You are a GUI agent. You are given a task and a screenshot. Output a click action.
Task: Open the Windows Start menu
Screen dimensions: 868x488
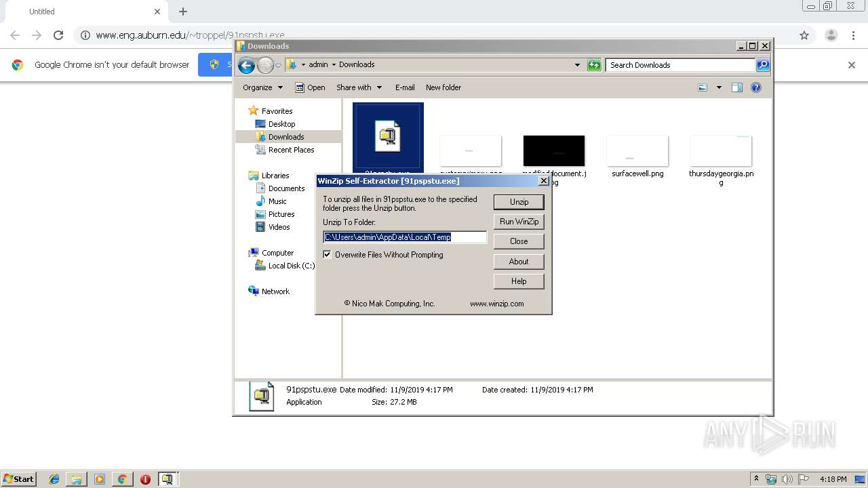click(18, 479)
